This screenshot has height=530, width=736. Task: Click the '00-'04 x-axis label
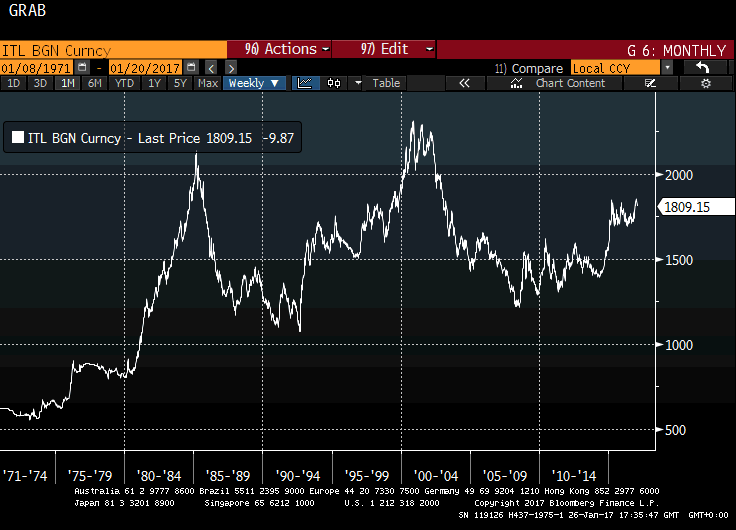436,476
